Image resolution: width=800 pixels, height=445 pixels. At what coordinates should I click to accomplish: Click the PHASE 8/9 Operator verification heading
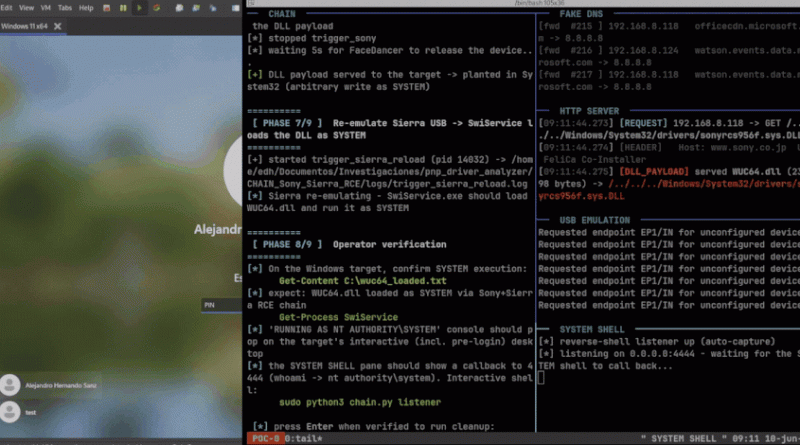coord(349,244)
